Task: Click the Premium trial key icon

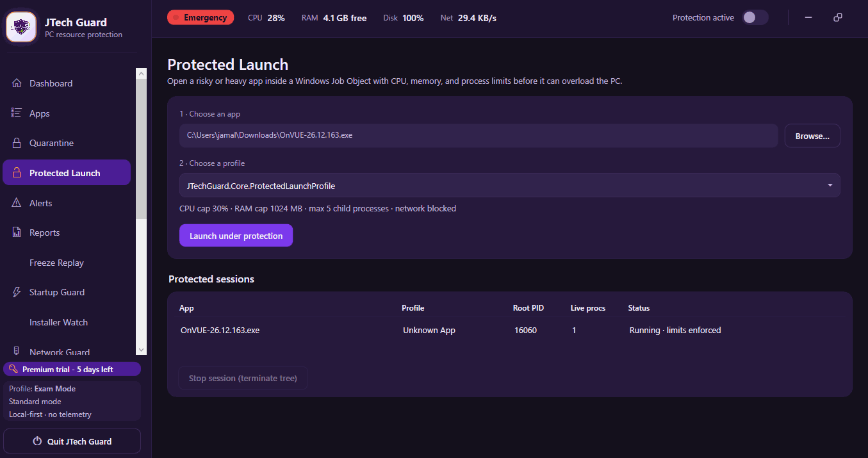Action: (x=13, y=369)
